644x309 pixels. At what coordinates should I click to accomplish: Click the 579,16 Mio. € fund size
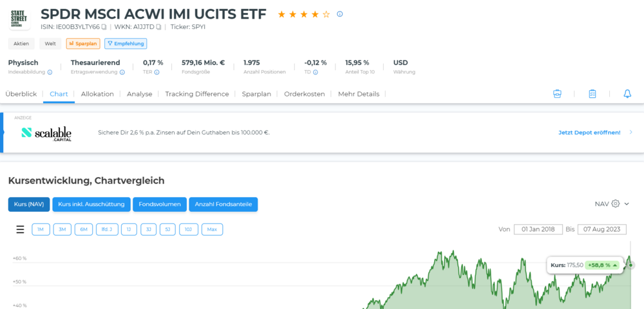[x=204, y=63]
